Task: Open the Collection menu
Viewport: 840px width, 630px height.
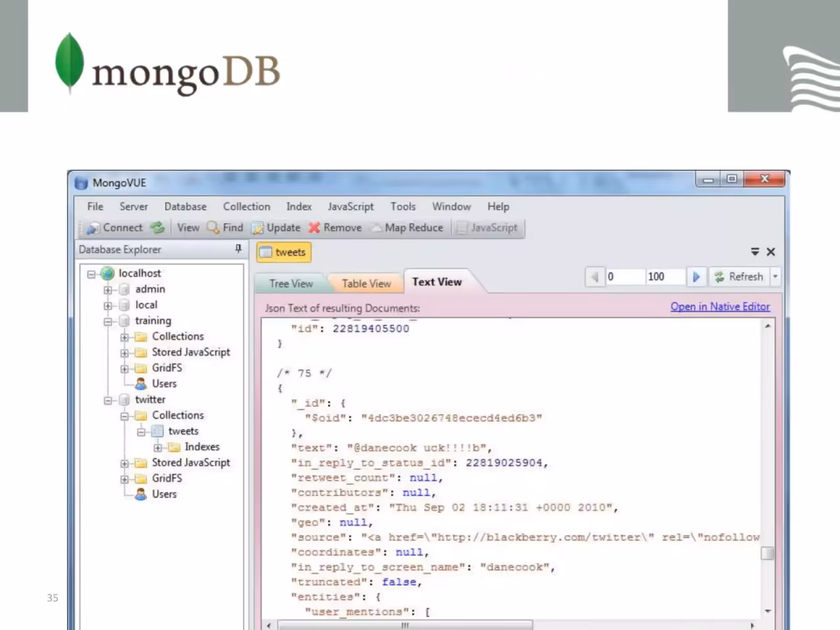Action: coord(246,206)
